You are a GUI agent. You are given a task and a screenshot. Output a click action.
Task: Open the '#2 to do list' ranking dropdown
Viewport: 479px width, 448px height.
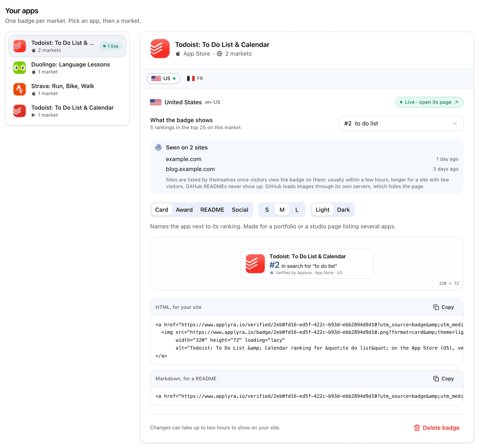point(401,124)
